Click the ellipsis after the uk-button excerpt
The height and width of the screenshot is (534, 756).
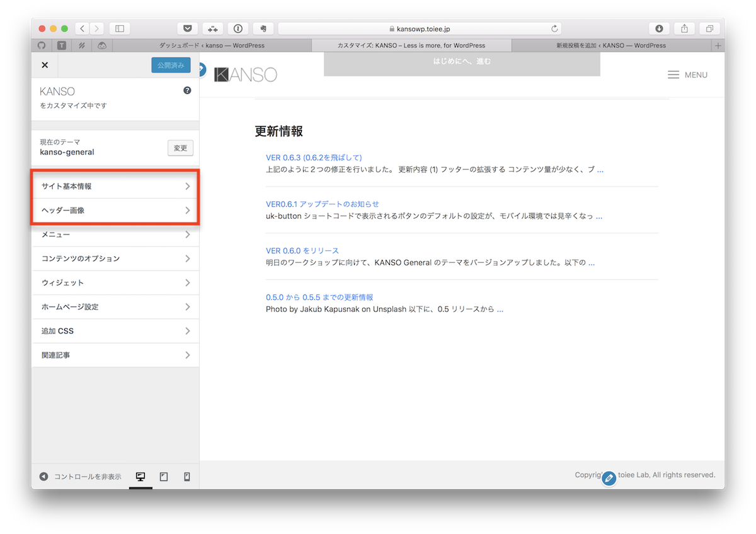click(599, 216)
